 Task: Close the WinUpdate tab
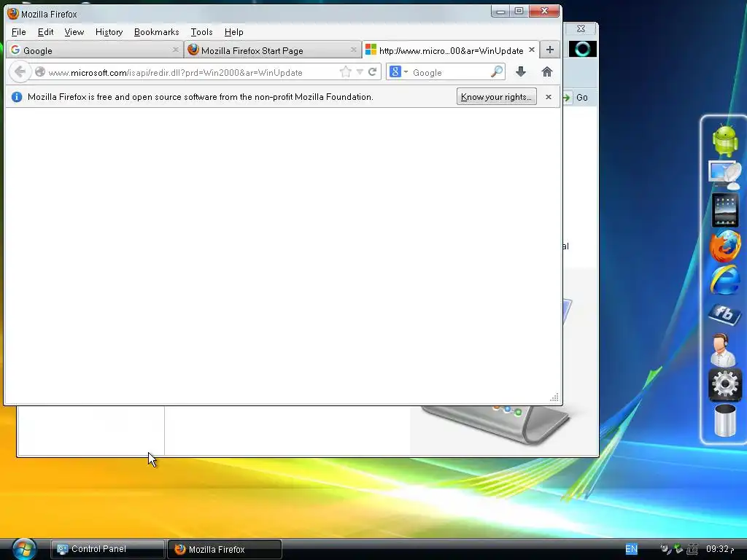coord(532,50)
